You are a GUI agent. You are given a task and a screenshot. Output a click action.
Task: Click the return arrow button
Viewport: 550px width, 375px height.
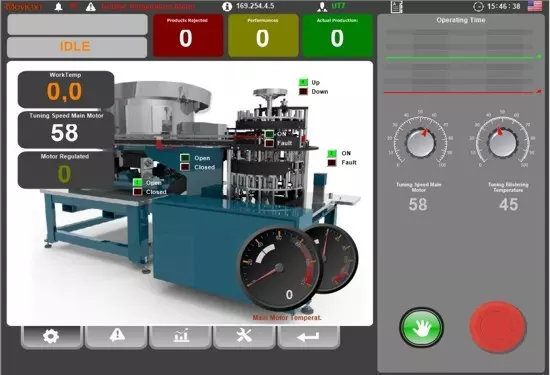[x=308, y=337]
